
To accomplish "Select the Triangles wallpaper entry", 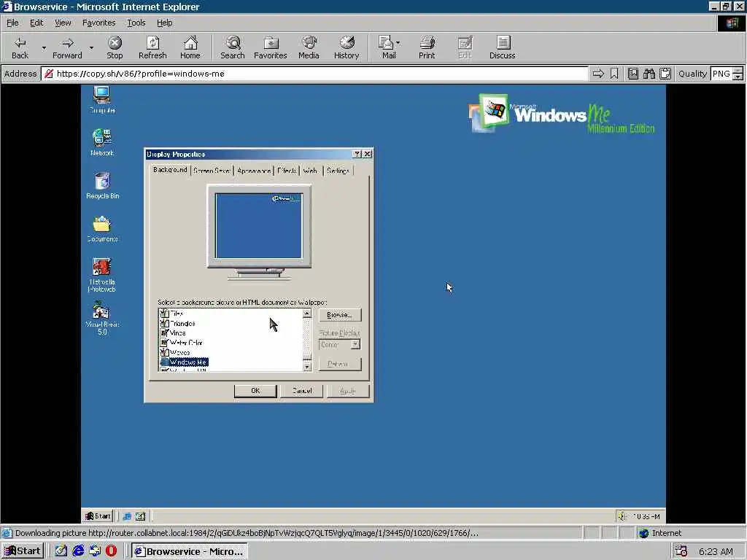I will click(x=182, y=323).
